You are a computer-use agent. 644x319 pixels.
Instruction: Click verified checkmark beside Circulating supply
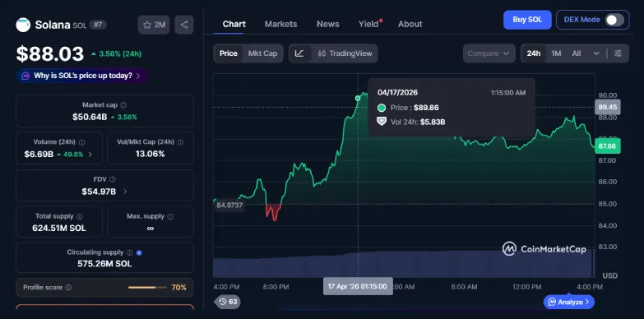(x=139, y=253)
